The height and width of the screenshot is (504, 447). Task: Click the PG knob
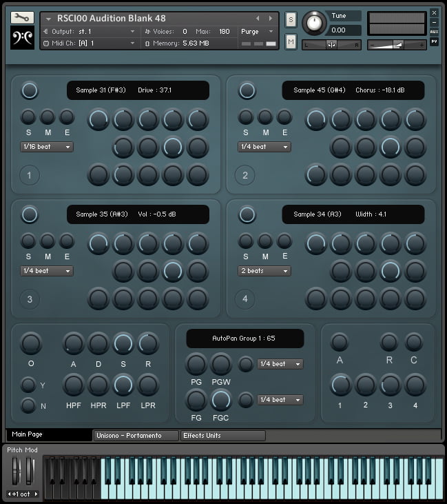[196, 364]
